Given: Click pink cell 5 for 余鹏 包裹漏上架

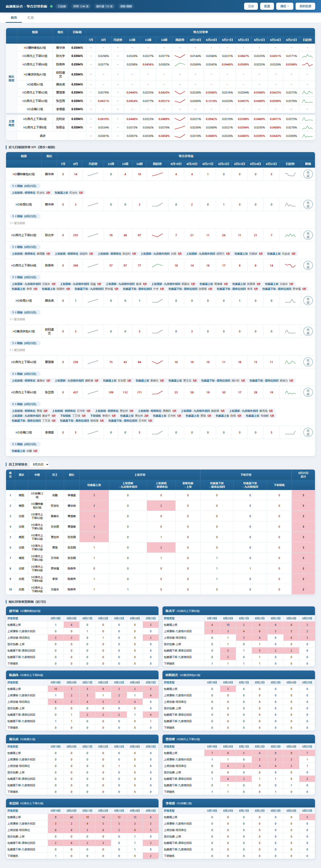Looking at the screenshot, I should [x=94, y=495].
